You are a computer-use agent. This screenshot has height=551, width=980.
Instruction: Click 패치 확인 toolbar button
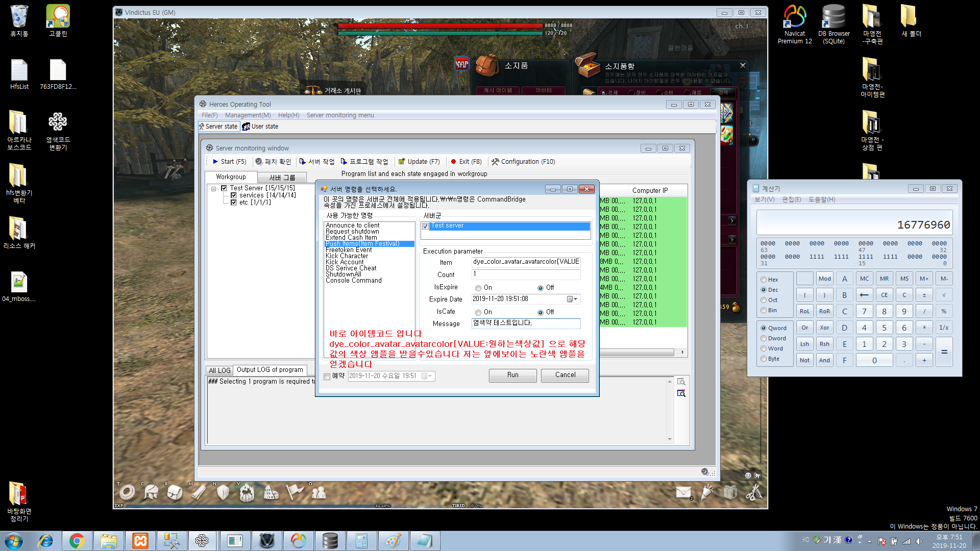273,162
